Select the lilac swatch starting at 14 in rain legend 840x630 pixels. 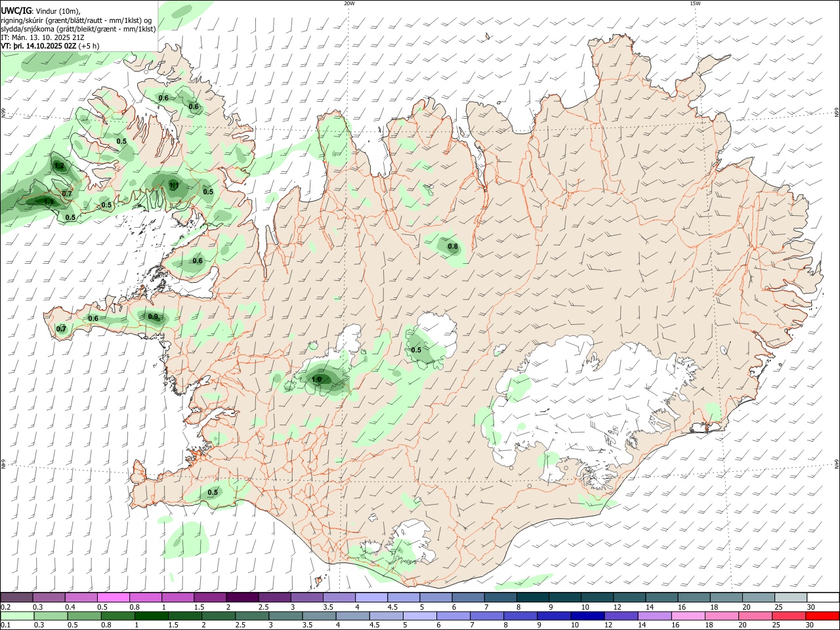(x=654, y=616)
